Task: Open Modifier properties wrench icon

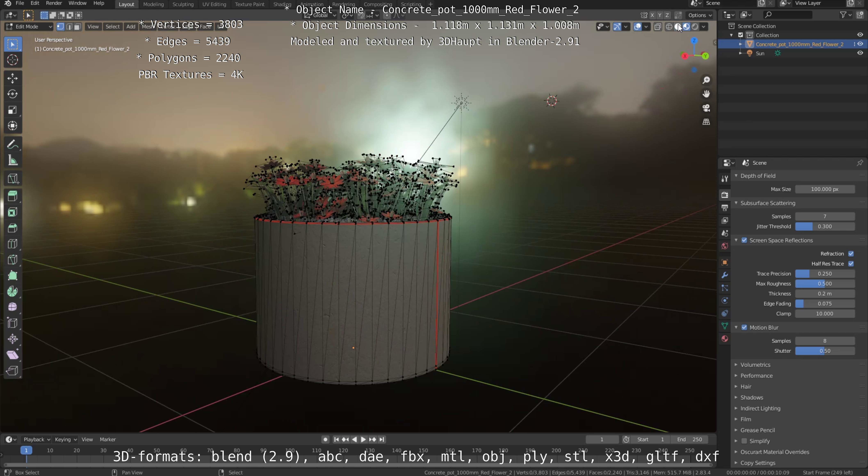Action: 724,275
